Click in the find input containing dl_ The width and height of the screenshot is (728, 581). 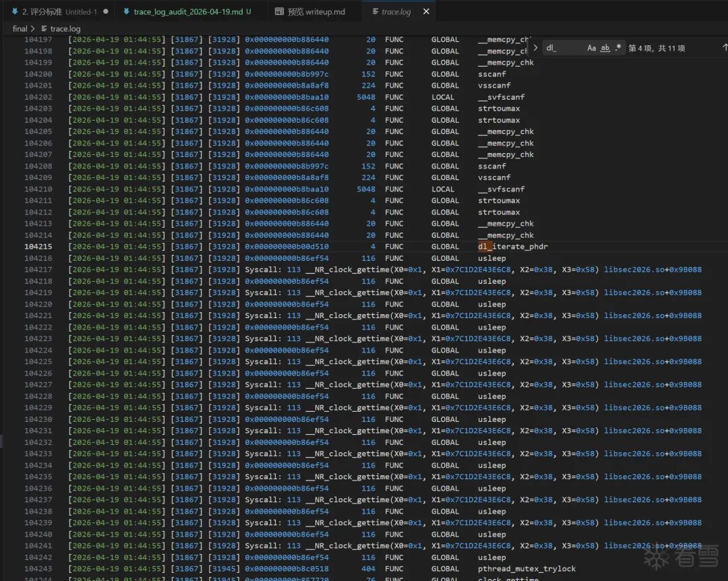click(x=563, y=48)
